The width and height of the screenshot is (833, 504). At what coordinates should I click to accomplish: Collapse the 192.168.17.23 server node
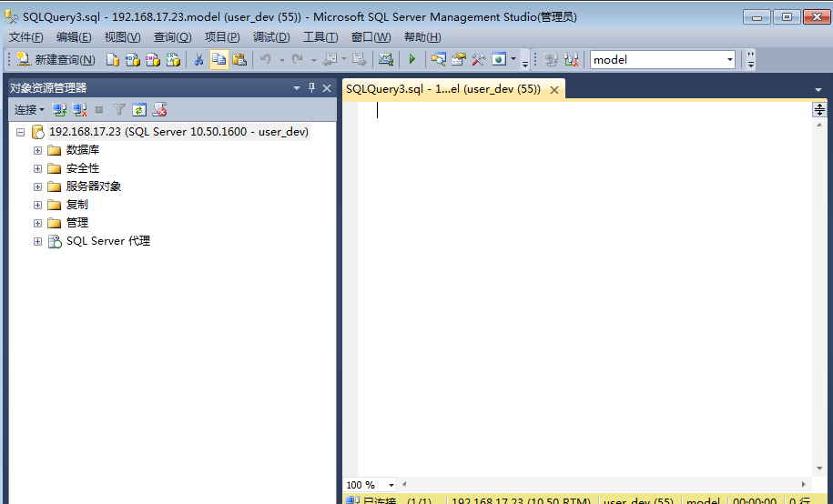point(20,132)
